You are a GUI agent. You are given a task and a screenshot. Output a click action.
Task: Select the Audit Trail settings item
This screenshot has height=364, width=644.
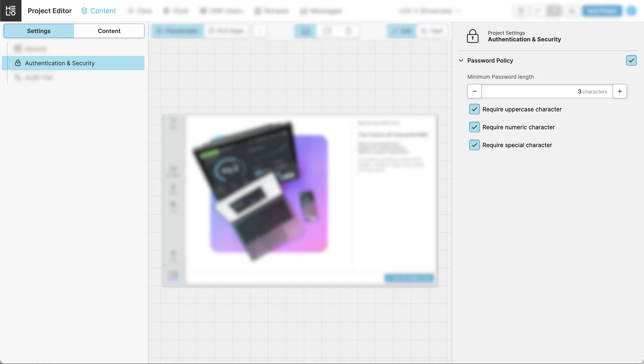[x=39, y=78]
